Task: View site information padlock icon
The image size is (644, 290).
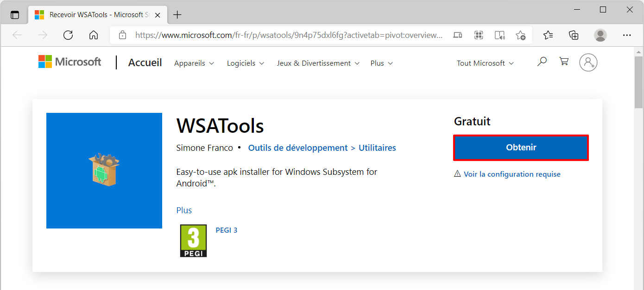Action: (122, 35)
